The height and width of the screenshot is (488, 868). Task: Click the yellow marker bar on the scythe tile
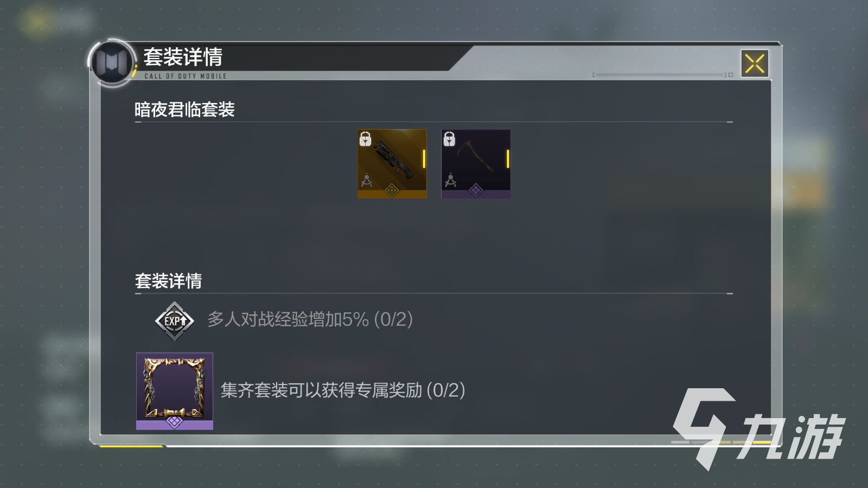coord(508,159)
